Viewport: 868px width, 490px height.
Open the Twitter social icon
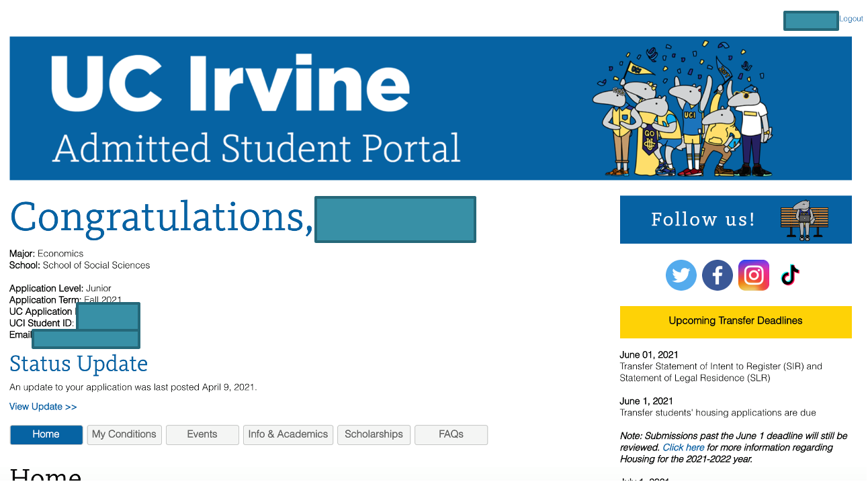[x=681, y=275]
